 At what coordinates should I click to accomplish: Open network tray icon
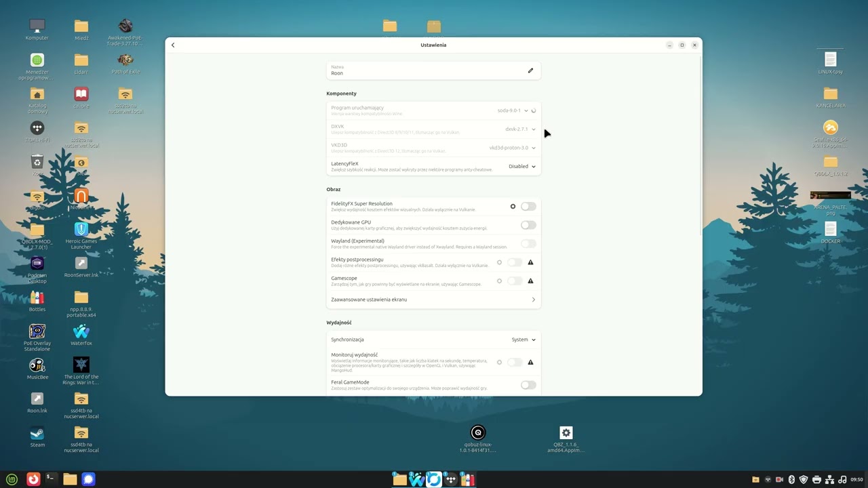tap(829, 479)
